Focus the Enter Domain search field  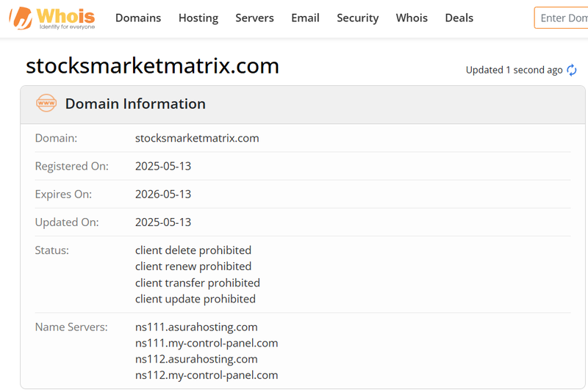[x=562, y=18]
